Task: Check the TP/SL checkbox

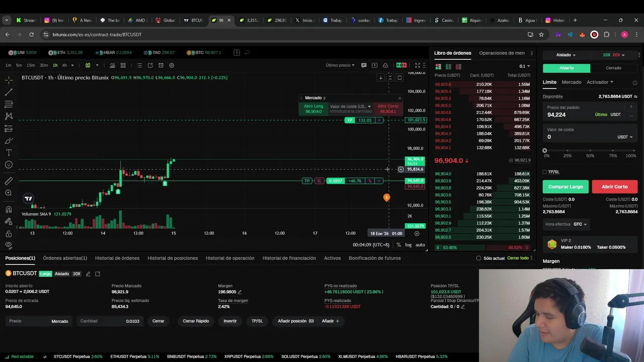Action: click(545, 172)
